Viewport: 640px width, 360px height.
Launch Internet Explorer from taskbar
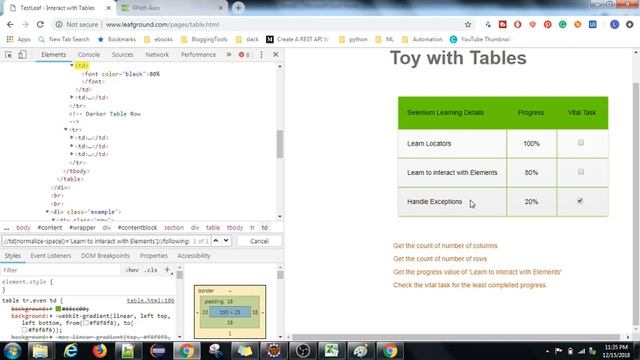tap(70, 351)
